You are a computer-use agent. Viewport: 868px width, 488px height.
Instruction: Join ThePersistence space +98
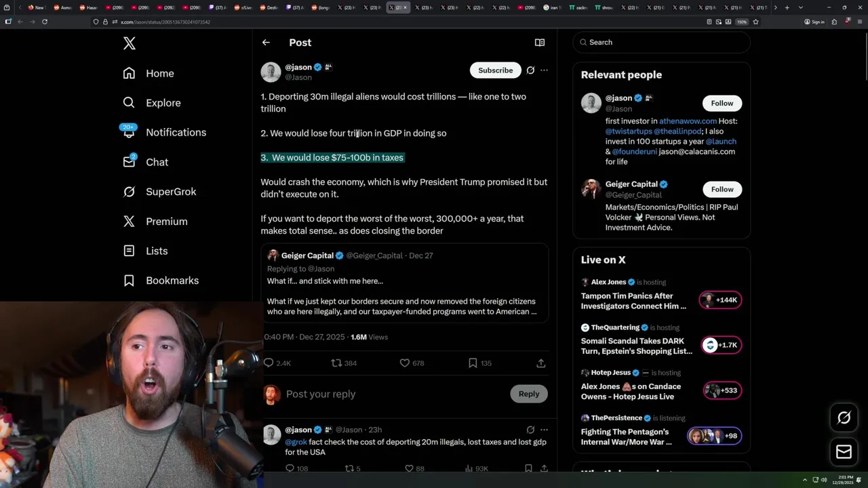tap(714, 436)
